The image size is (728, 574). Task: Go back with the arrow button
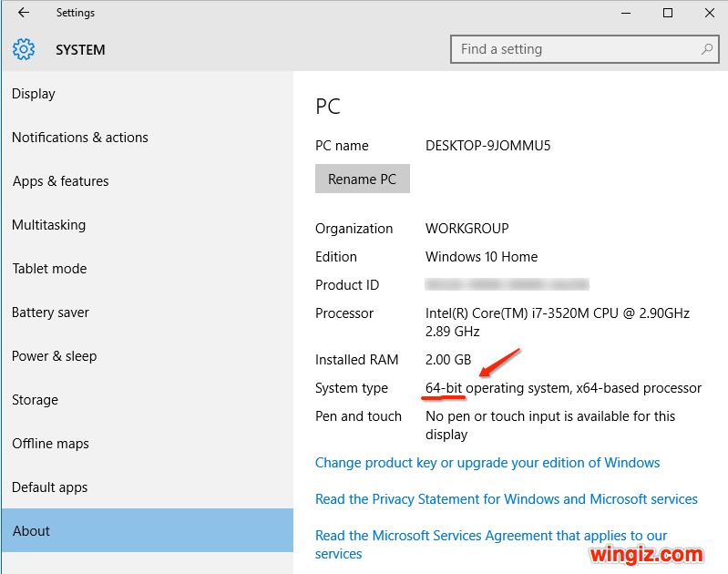[x=23, y=13]
